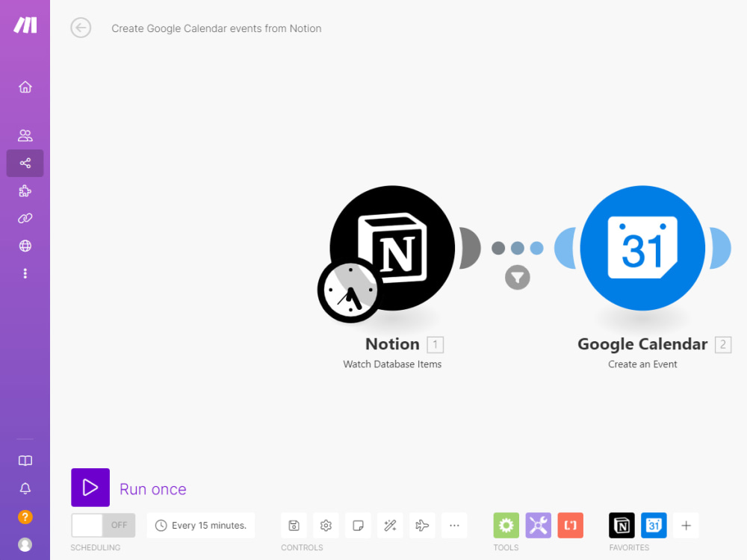Expand More controls ellipsis
Image resolution: width=747 pixels, height=560 pixels.
[454, 525]
